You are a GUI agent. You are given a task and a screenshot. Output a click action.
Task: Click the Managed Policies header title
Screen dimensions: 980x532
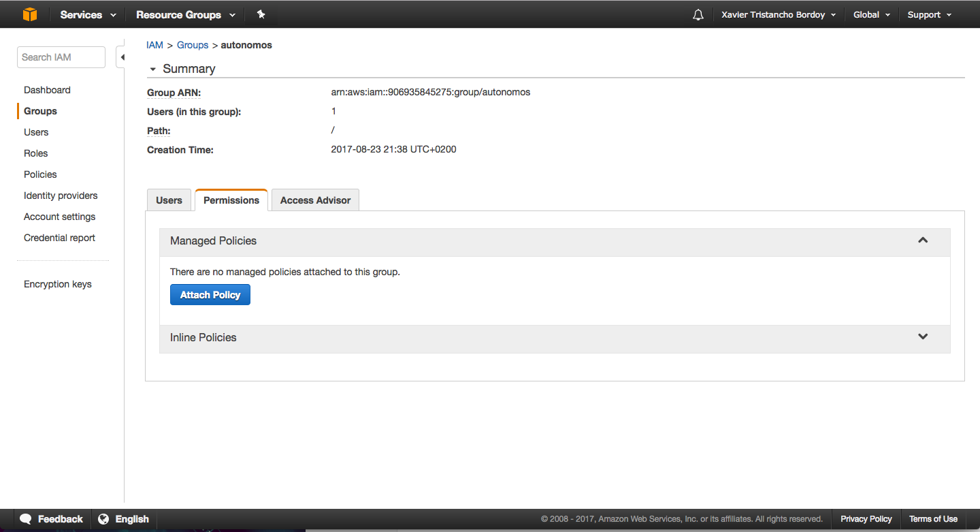tap(213, 240)
